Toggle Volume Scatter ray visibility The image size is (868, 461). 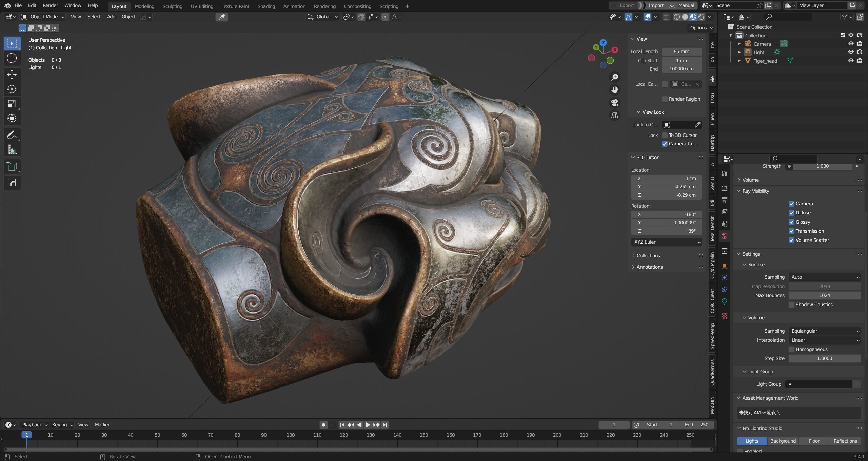point(791,240)
